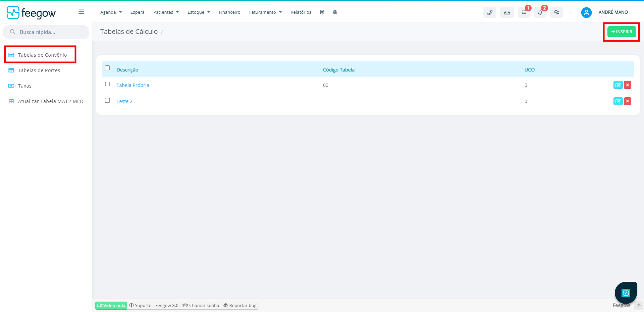Delete the Tabela Própria row
The width and height of the screenshot is (644, 312).
click(628, 85)
